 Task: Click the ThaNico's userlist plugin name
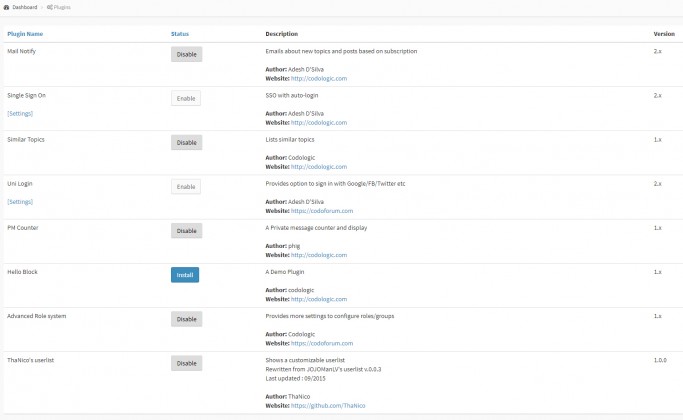pos(30,360)
